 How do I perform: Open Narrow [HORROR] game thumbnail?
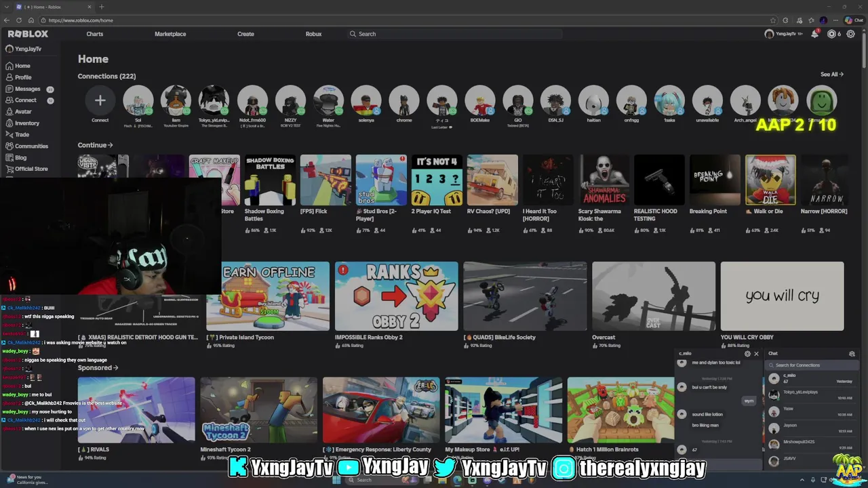[825, 180]
